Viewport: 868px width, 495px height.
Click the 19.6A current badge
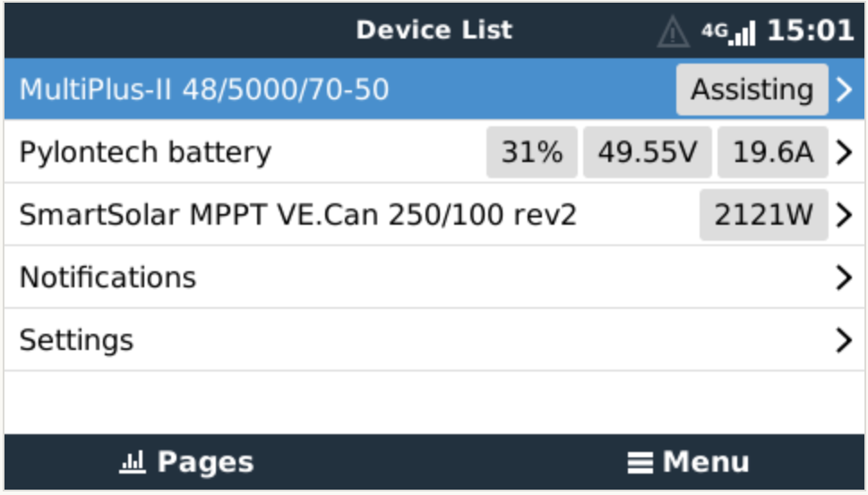point(773,152)
